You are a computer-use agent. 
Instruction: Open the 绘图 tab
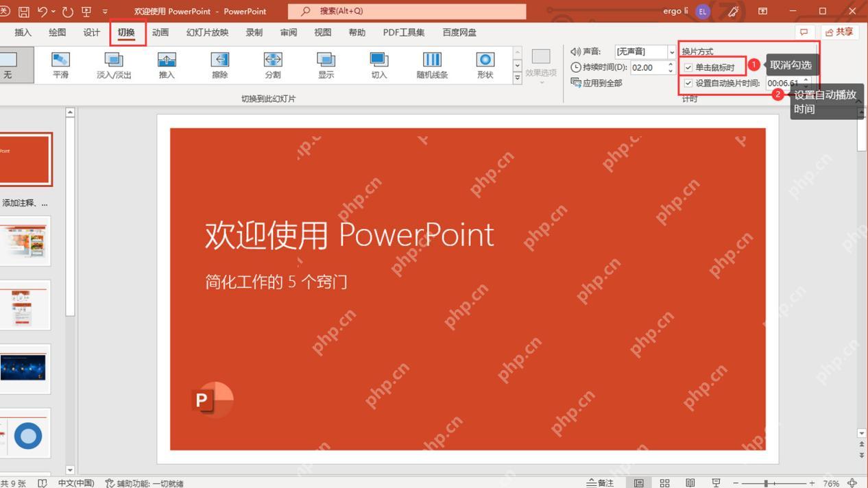[58, 32]
